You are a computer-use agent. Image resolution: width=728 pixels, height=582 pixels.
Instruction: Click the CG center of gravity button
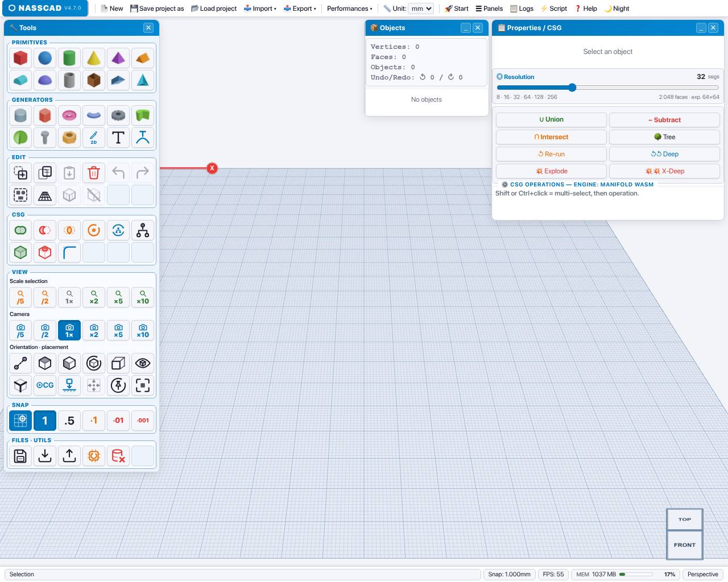(x=45, y=385)
